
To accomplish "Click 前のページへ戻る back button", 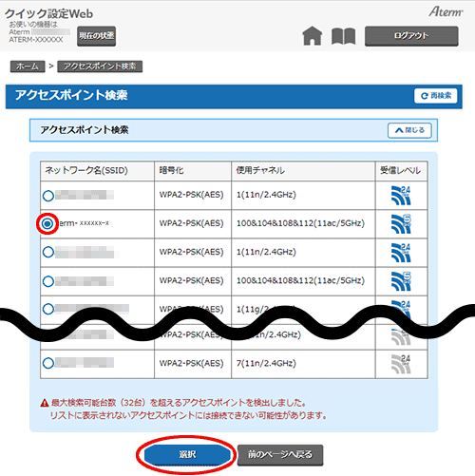I will click(280, 455).
